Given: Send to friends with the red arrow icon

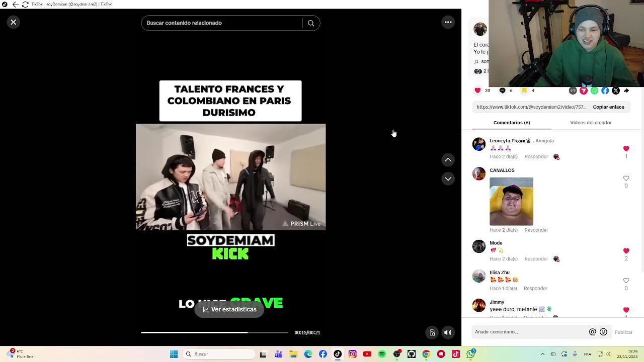Looking at the screenshot, I should [584, 90].
